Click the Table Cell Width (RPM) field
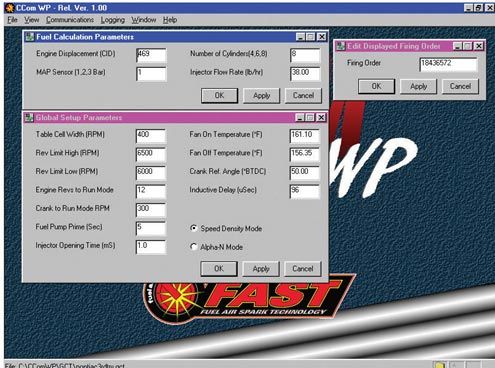Image resolution: width=495 pixels, height=368 pixels. click(x=151, y=136)
